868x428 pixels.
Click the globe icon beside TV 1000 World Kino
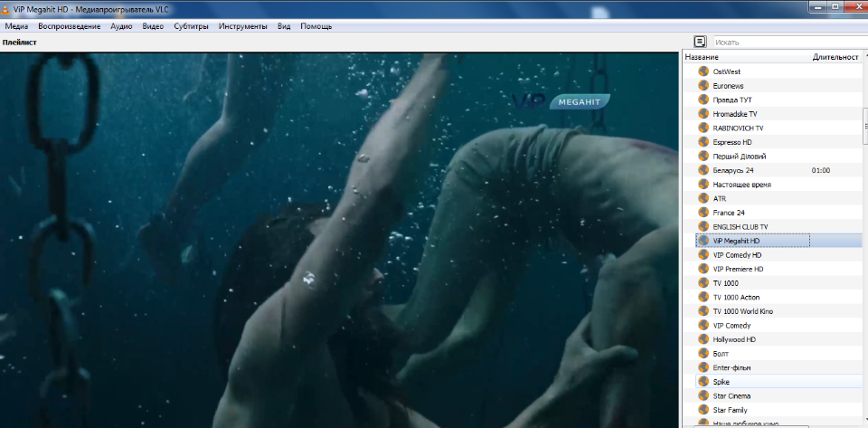point(703,311)
